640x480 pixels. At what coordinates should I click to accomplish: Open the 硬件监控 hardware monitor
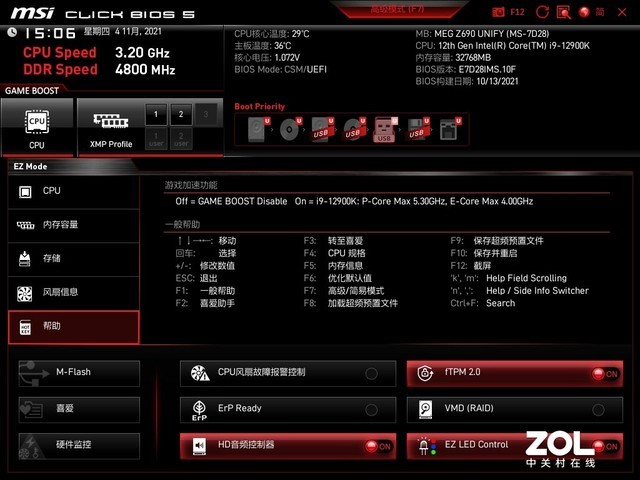pyautogui.click(x=79, y=446)
